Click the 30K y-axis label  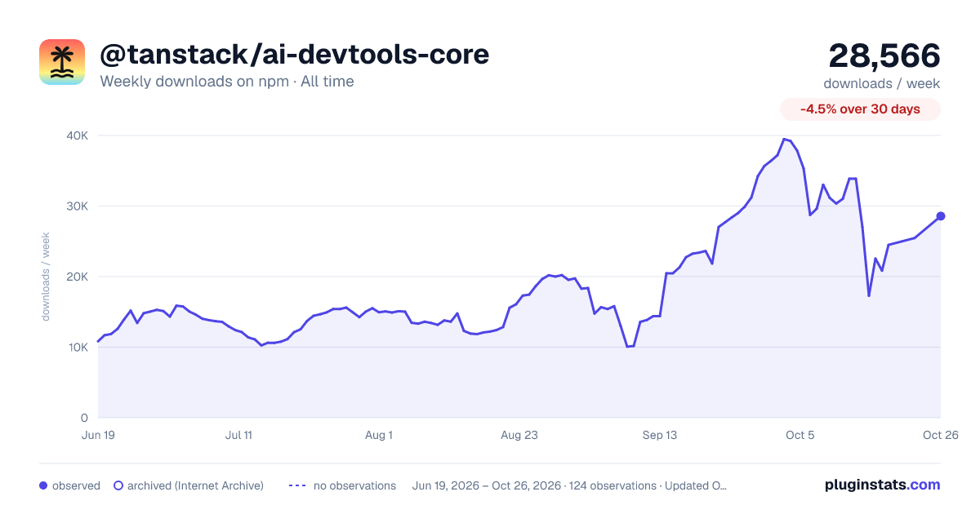click(77, 206)
